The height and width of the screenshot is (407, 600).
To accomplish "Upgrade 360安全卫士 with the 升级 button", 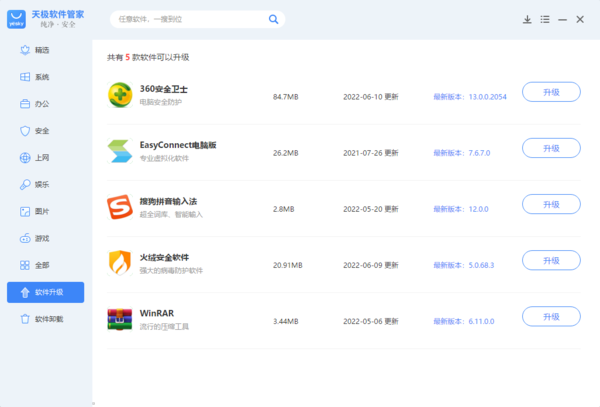I will pyautogui.click(x=551, y=92).
